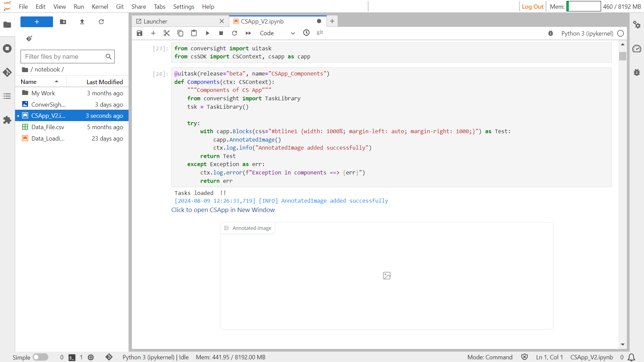Save the notebook with the disk icon
This screenshot has width=644, height=362.
tap(140, 33)
